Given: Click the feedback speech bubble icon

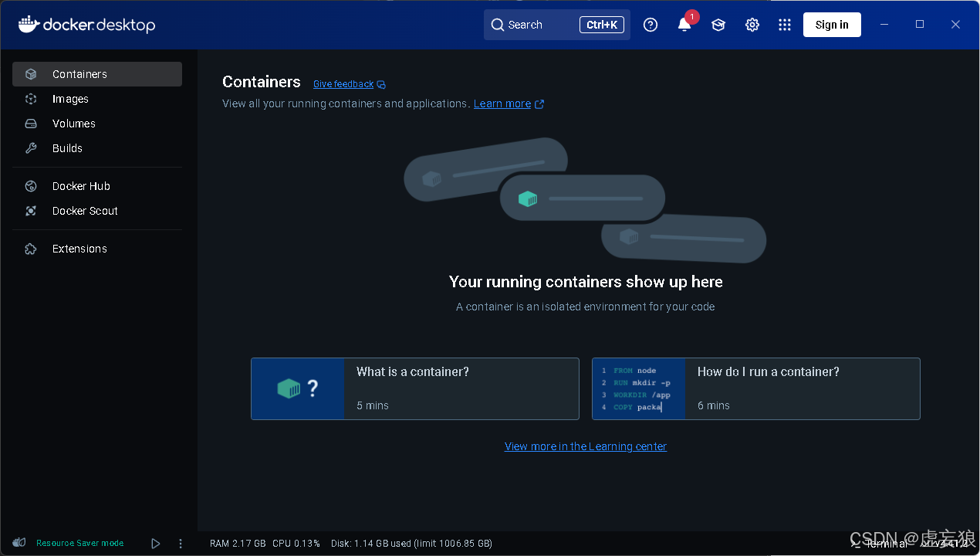Looking at the screenshot, I should (x=381, y=85).
